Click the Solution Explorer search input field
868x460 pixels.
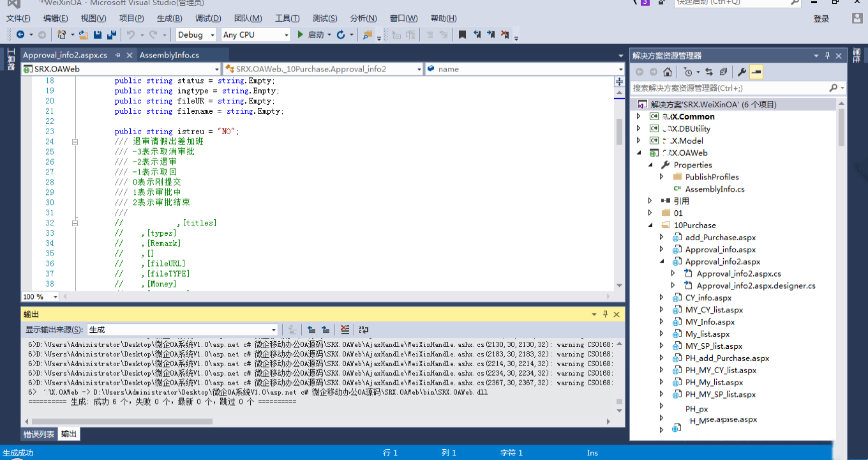coord(729,88)
